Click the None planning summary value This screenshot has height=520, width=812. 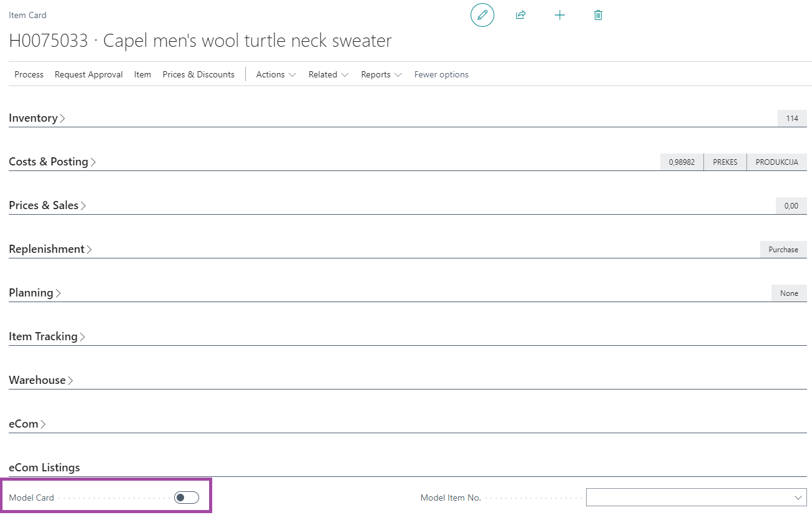[789, 293]
